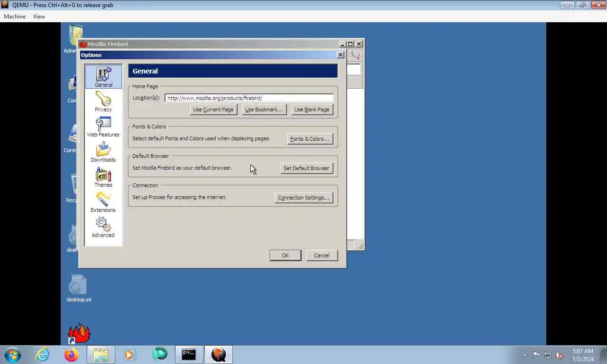This screenshot has width=607, height=364.
Task: Close the Options dialog with the X
Action: tap(340, 55)
